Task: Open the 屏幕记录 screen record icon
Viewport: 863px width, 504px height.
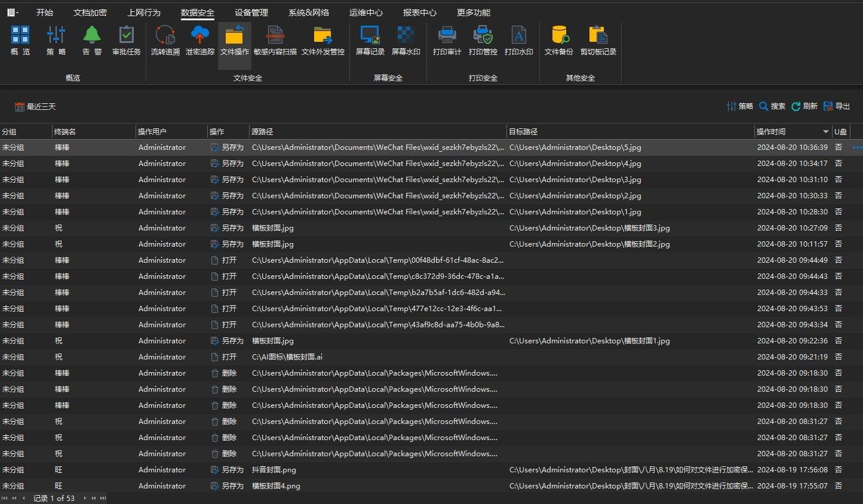Action: (370, 41)
